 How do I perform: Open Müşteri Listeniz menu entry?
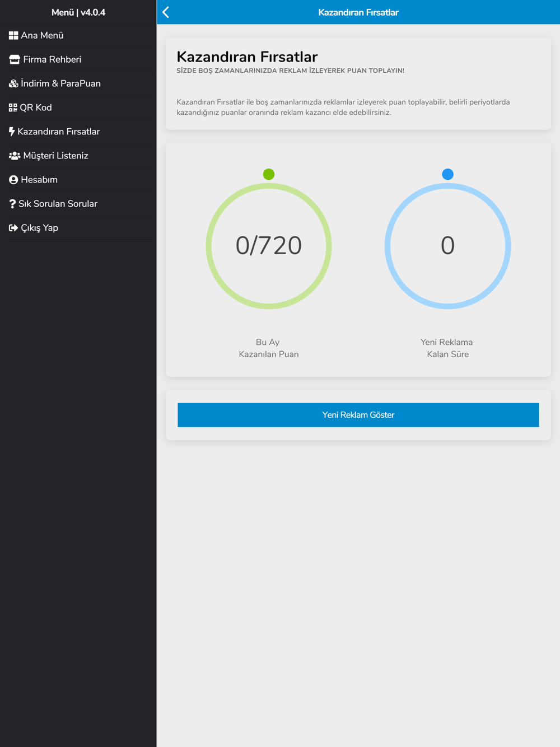78,156
